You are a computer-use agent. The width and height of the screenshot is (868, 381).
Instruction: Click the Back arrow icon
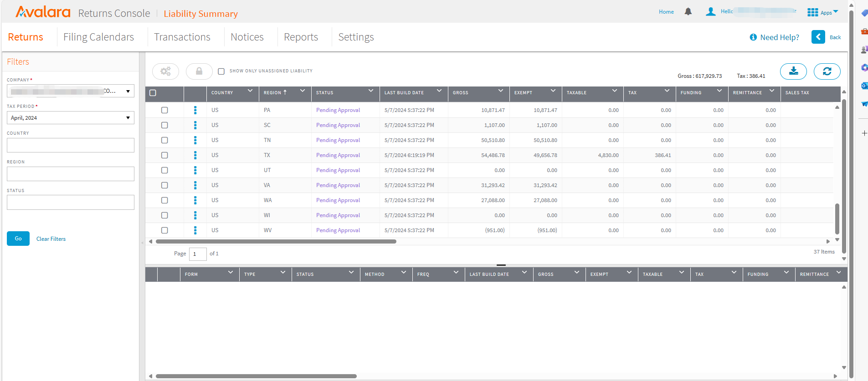818,37
